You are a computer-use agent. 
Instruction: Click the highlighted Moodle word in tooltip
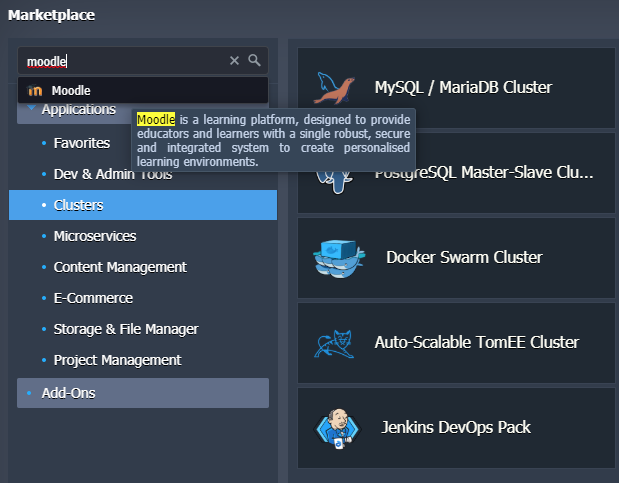click(156, 119)
